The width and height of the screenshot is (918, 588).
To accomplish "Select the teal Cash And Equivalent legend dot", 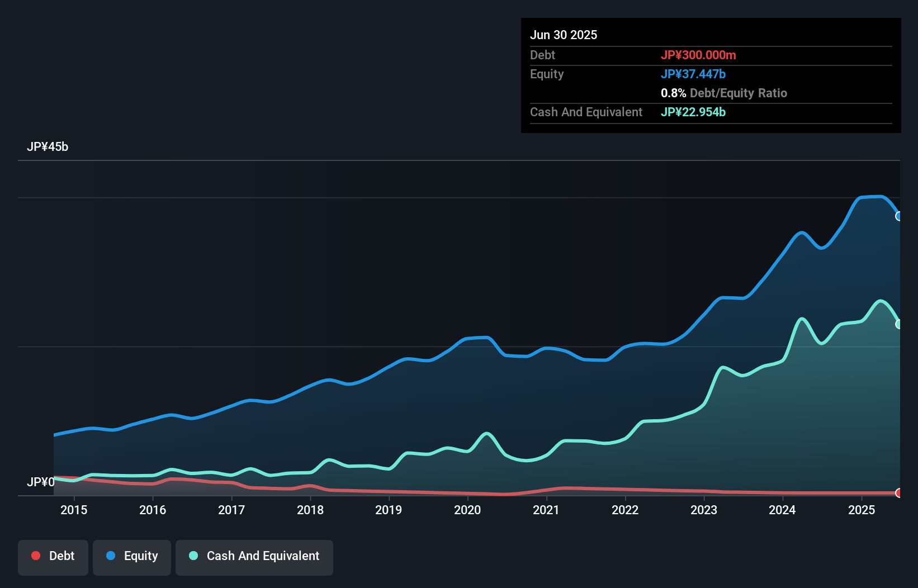I will 193,556.
